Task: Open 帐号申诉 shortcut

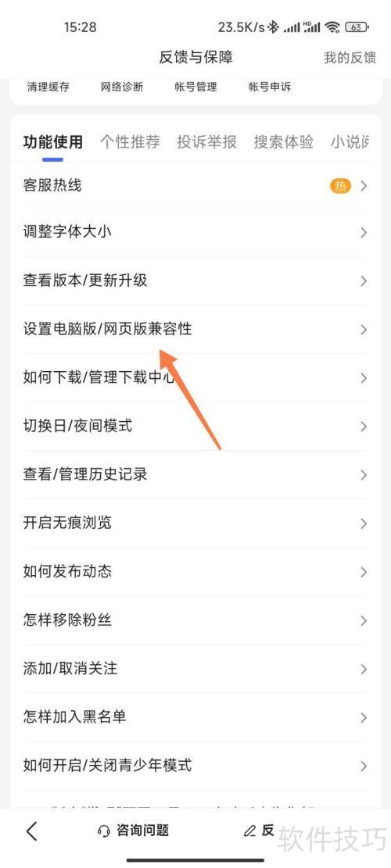Action: 270,87
